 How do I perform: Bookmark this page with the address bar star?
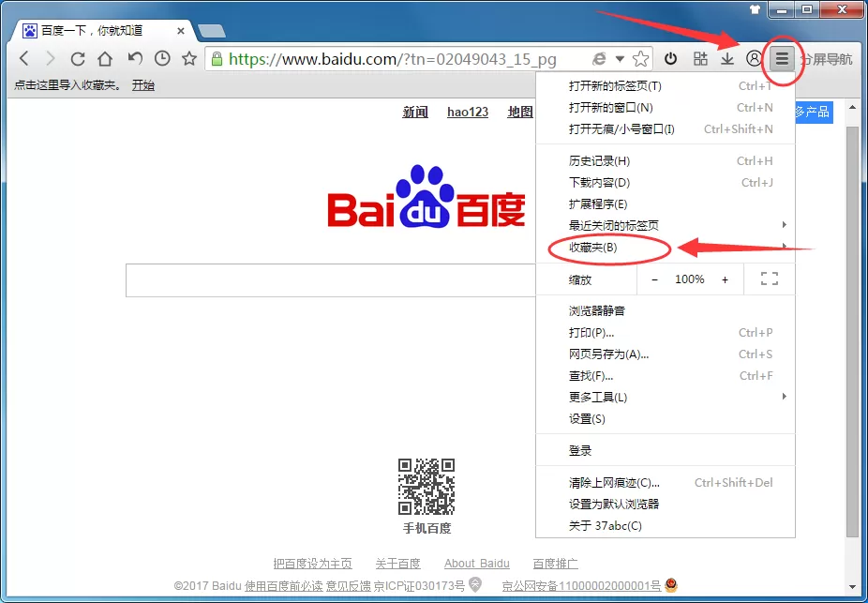click(640, 59)
